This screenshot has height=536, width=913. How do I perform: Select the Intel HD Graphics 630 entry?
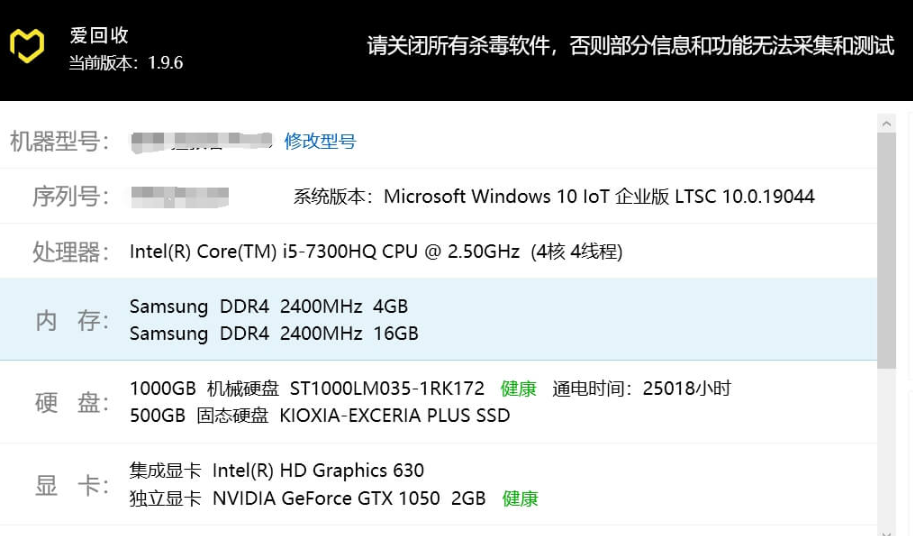click(x=277, y=470)
